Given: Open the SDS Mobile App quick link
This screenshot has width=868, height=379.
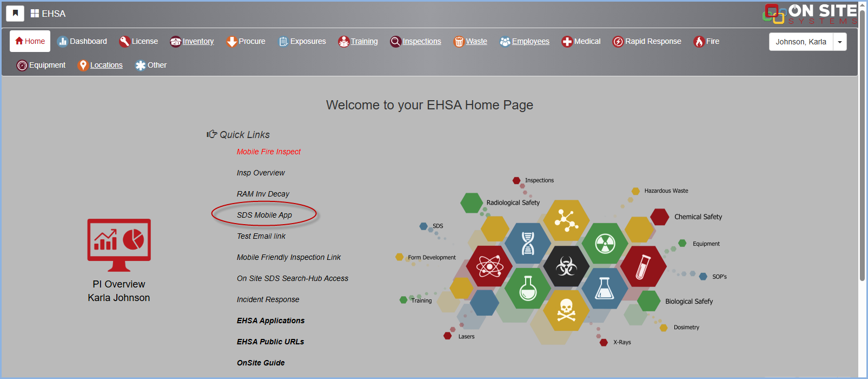Looking at the screenshot, I should click(264, 215).
